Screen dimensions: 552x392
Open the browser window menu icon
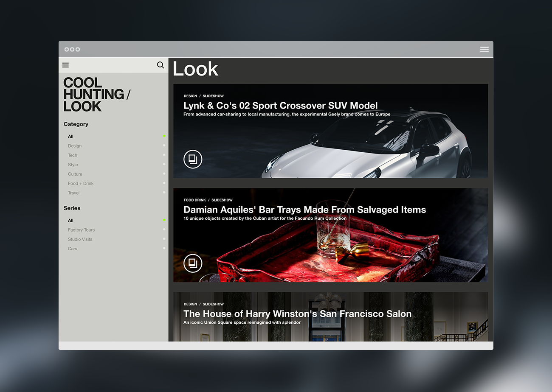[x=484, y=49]
